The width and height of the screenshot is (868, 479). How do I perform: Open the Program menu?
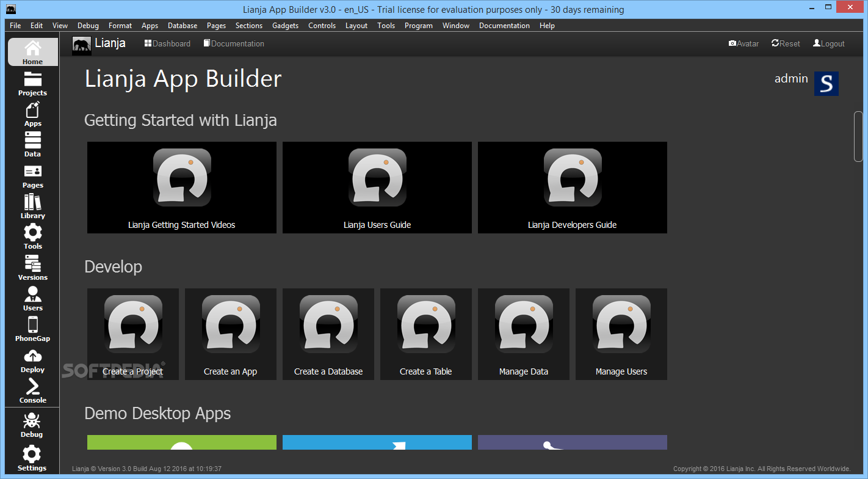(419, 26)
